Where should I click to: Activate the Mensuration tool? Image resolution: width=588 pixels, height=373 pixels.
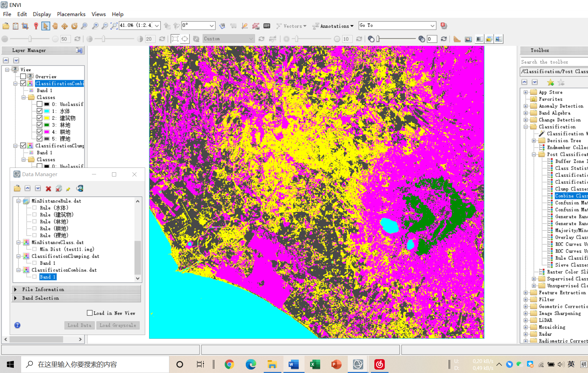457,39
